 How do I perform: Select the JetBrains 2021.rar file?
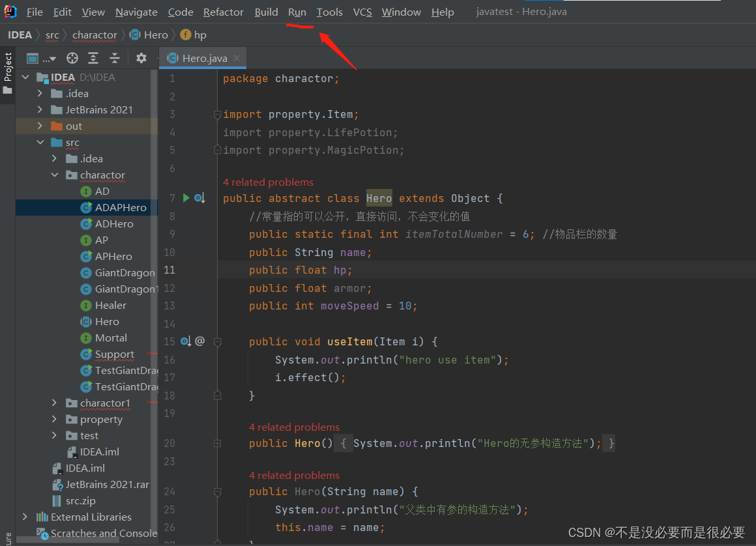[x=101, y=484]
